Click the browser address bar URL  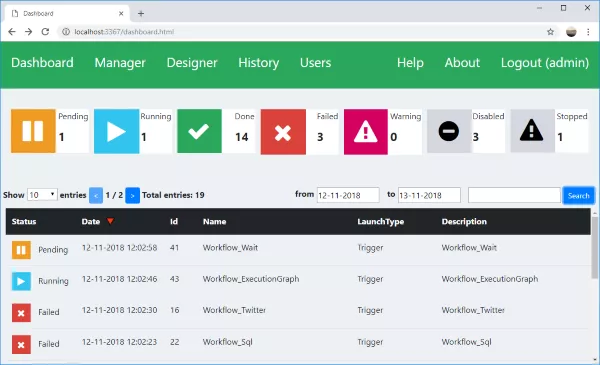(124, 32)
